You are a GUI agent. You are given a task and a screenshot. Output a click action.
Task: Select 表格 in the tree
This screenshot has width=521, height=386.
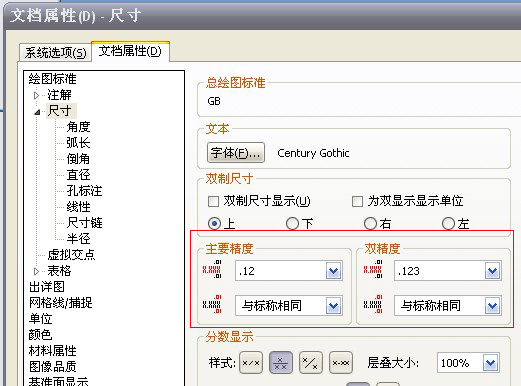pyautogui.click(x=59, y=271)
